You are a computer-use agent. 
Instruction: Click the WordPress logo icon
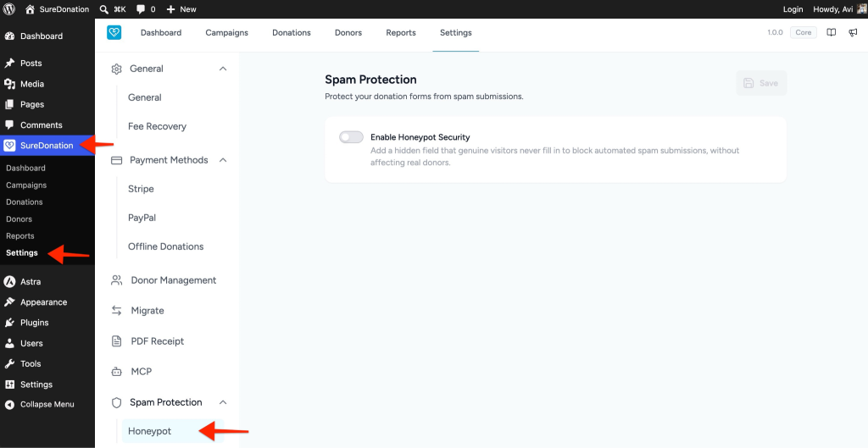click(x=9, y=8)
